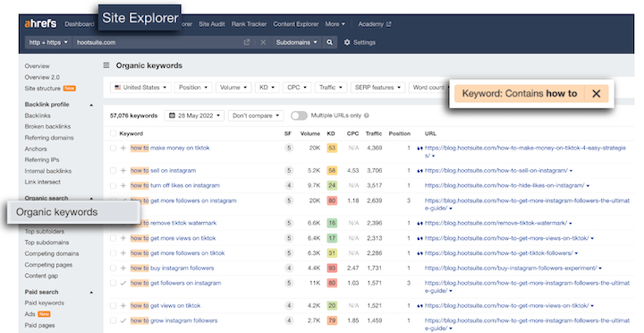
Task: Check box for 'get more followers on tiktok'
Action: click(113, 253)
